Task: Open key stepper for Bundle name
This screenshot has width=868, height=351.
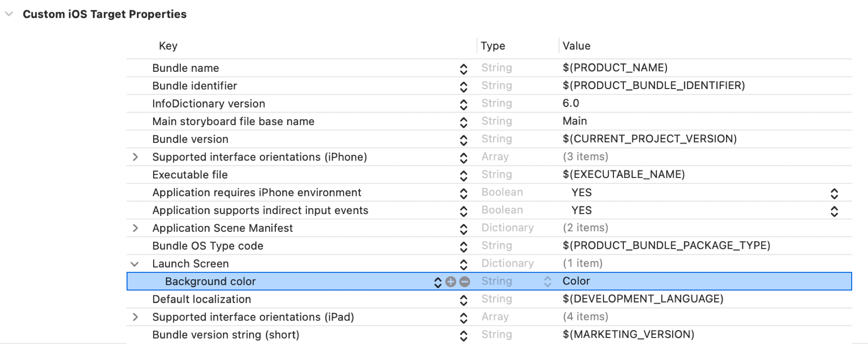Action: click(x=463, y=69)
